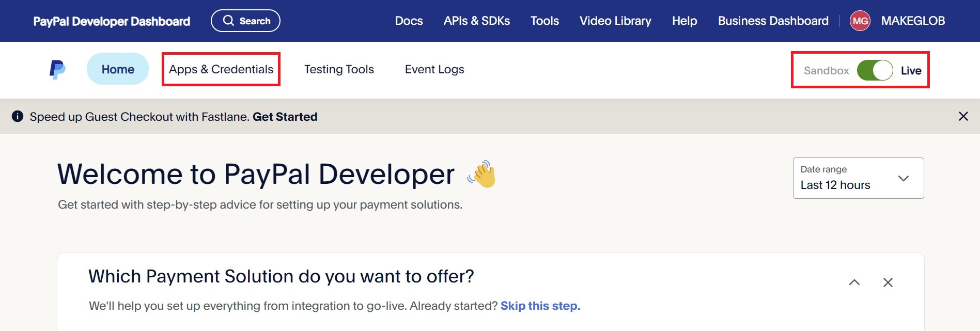Select the Home tab
This screenshot has width=980, height=331.
118,69
